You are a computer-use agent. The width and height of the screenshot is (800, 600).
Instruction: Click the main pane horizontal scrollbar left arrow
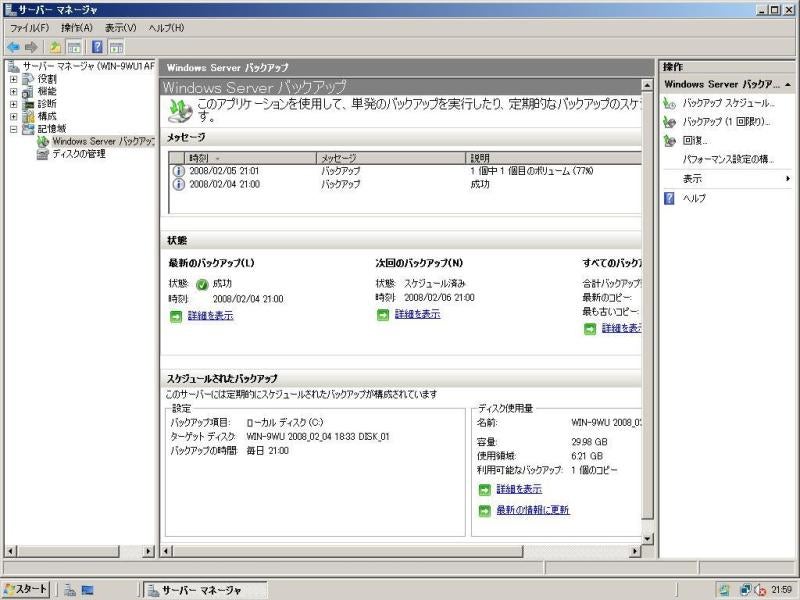166,551
